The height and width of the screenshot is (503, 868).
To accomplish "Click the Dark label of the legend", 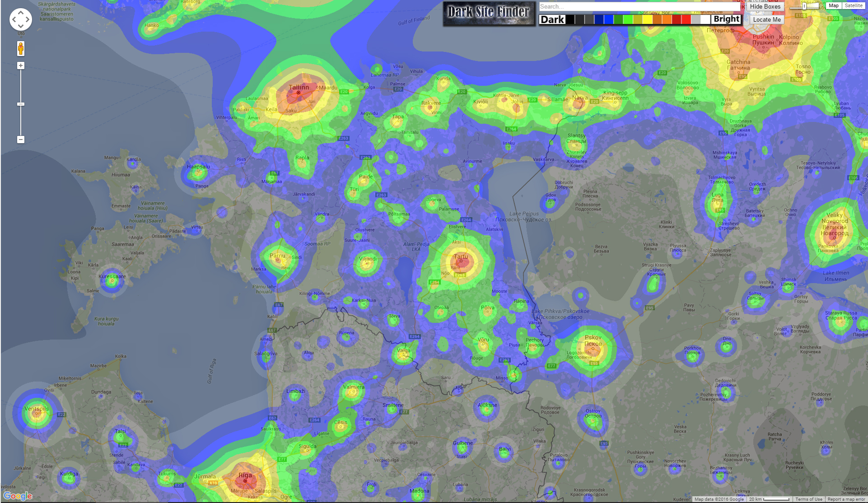I will pyautogui.click(x=552, y=19).
